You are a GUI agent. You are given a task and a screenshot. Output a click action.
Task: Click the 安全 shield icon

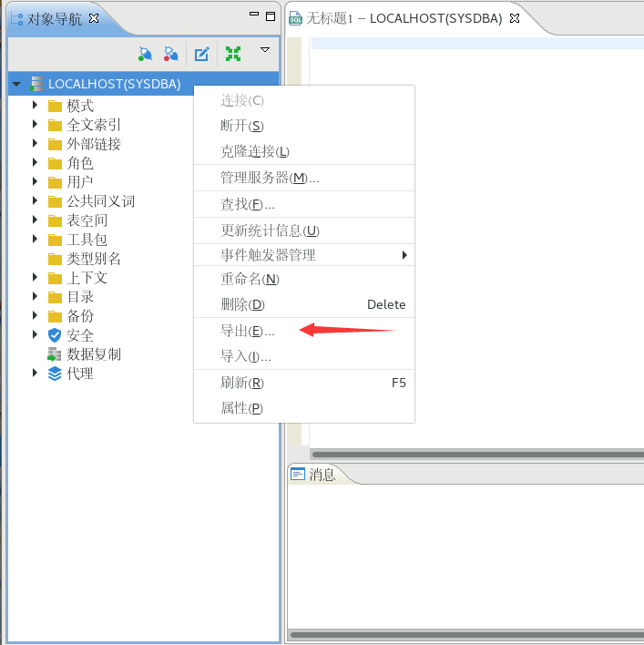[55, 335]
